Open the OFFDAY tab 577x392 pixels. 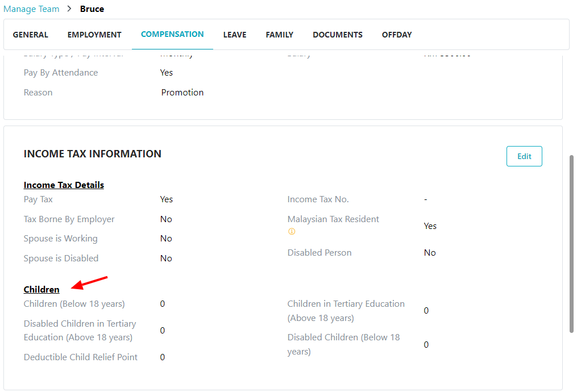point(397,35)
